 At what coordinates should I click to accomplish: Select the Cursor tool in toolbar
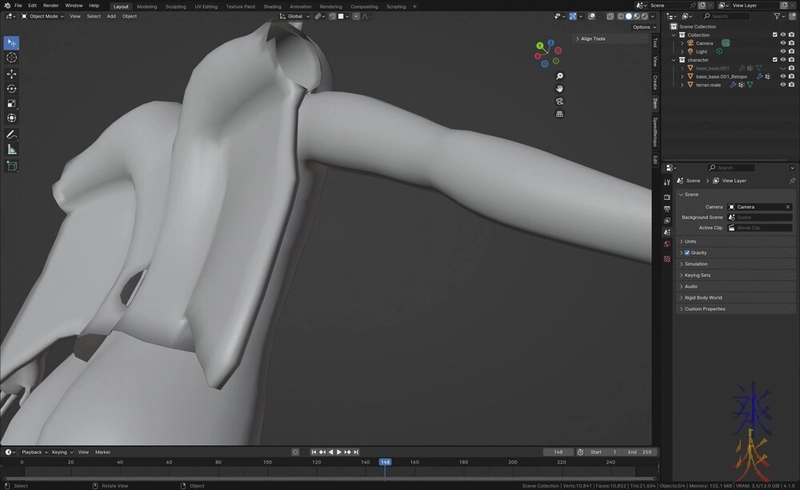[12, 58]
